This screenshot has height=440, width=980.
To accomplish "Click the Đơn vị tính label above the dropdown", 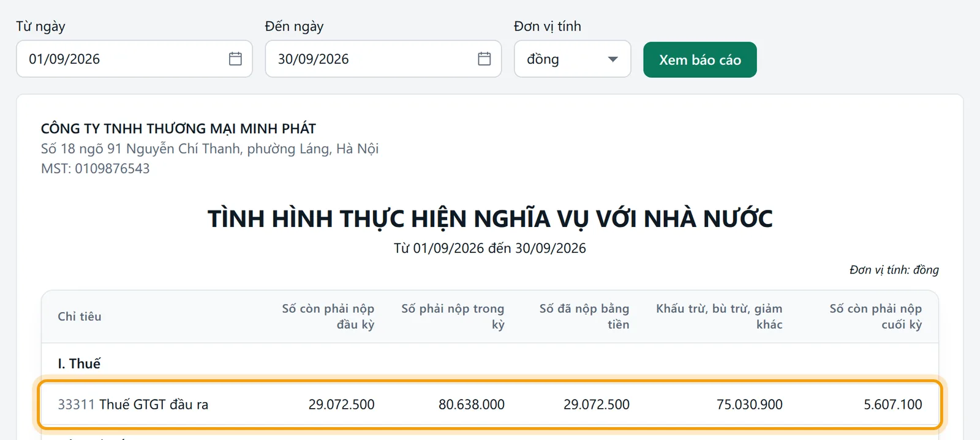I will pyautogui.click(x=548, y=26).
